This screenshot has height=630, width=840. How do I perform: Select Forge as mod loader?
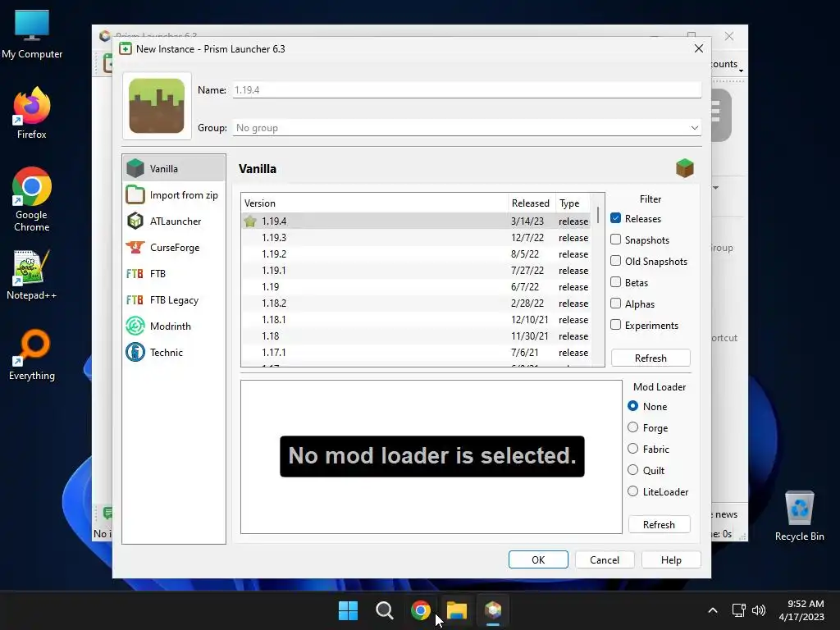click(632, 427)
